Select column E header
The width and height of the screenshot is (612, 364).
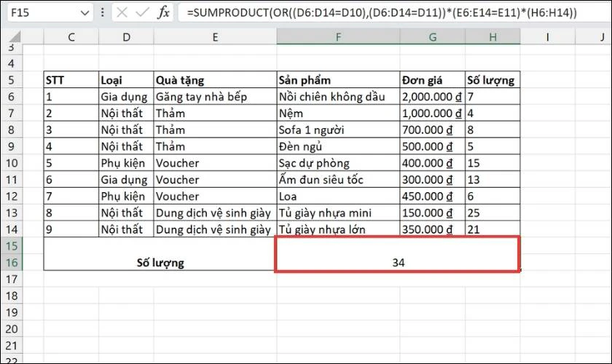coord(215,37)
